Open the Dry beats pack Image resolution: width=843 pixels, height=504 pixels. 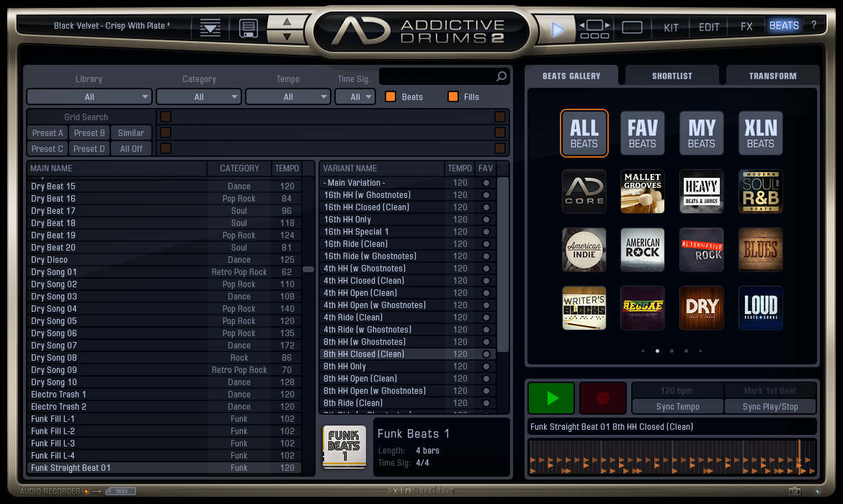pyautogui.click(x=702, y=308)
